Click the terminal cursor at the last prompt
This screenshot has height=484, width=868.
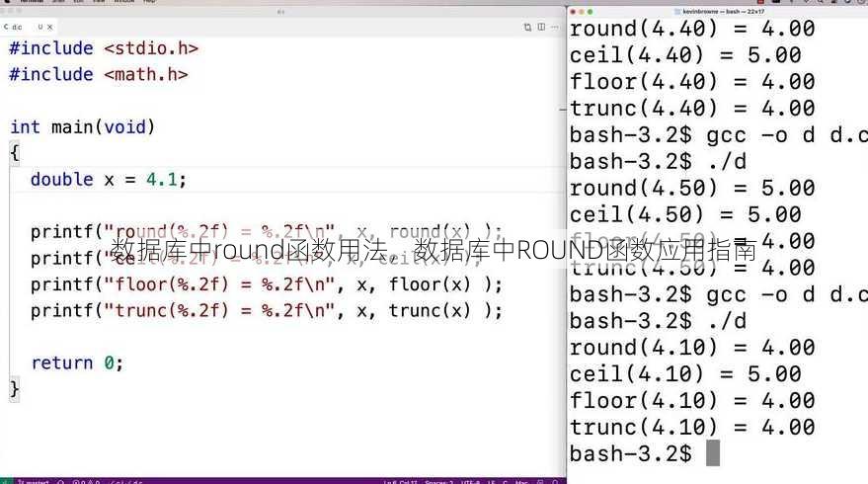click(x=713, y=453)
